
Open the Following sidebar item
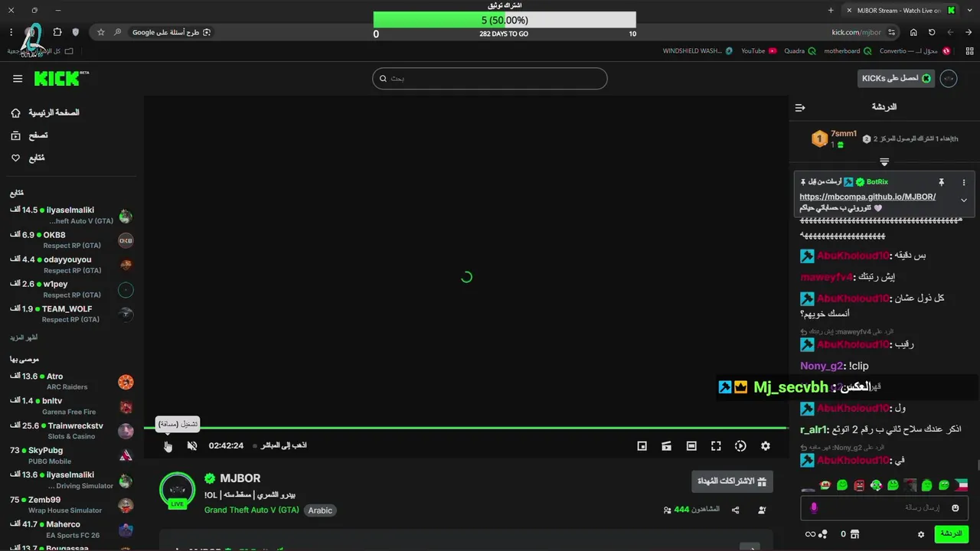[x=28, y=158]
